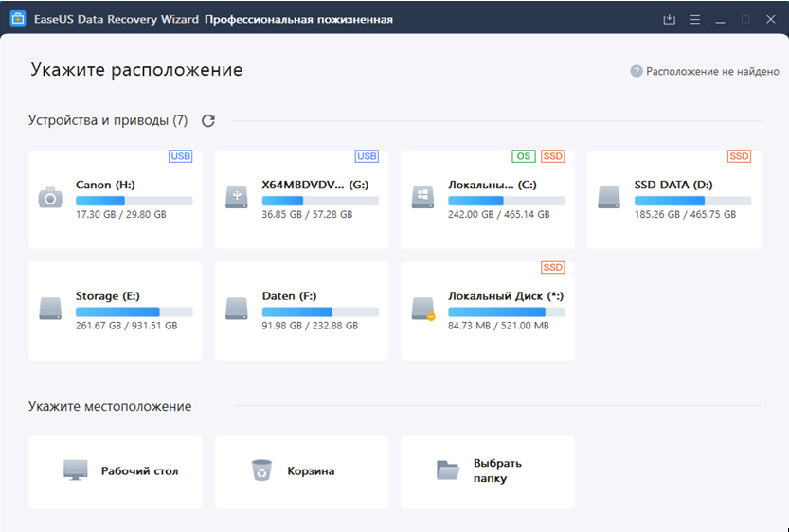
Task: Click the drive icon for Daten (F:)
Action: 237,309
